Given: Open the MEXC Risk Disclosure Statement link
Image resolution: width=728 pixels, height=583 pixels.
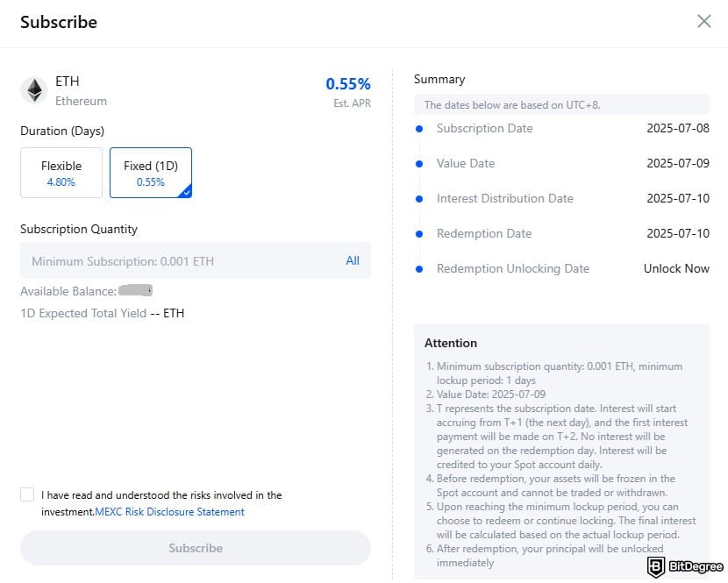Looking at the screenshot, I should [169, 512].
